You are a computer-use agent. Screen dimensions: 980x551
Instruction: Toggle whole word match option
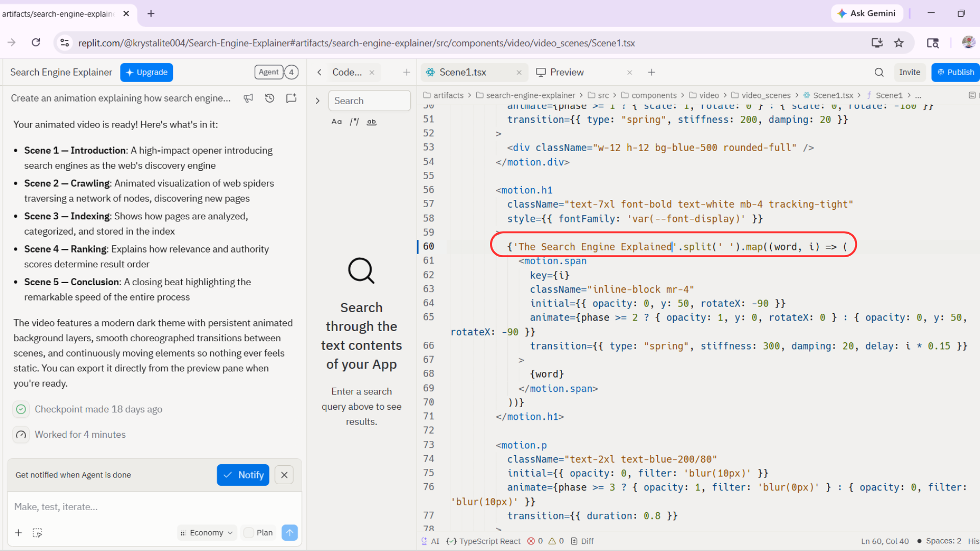click(x=372, y=122)
